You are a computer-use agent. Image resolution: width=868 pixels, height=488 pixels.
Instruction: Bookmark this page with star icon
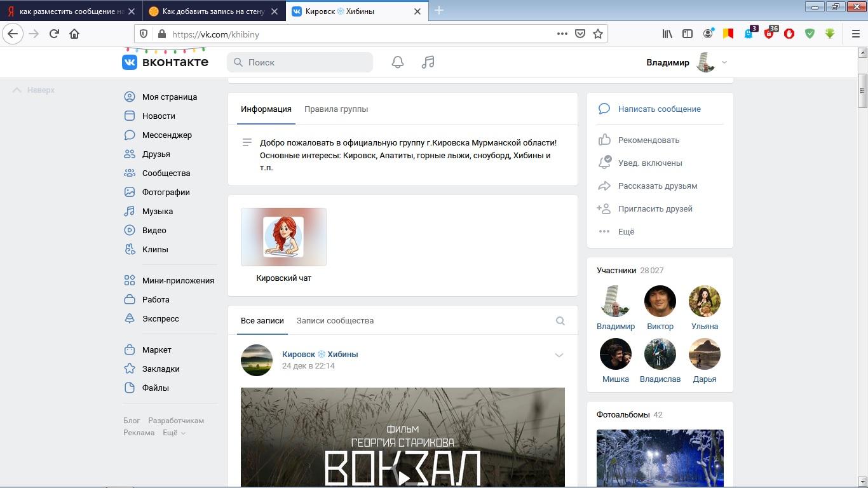pos(598,34)
